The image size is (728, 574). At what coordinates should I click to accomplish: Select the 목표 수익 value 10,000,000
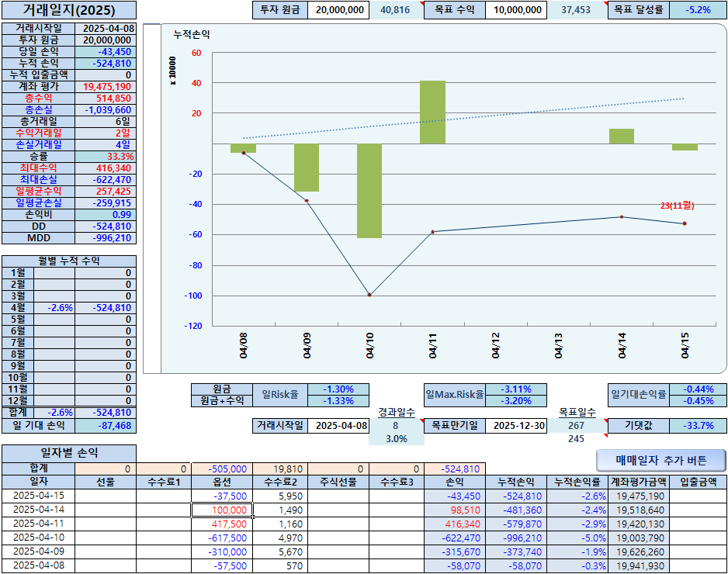coord(516,10)
